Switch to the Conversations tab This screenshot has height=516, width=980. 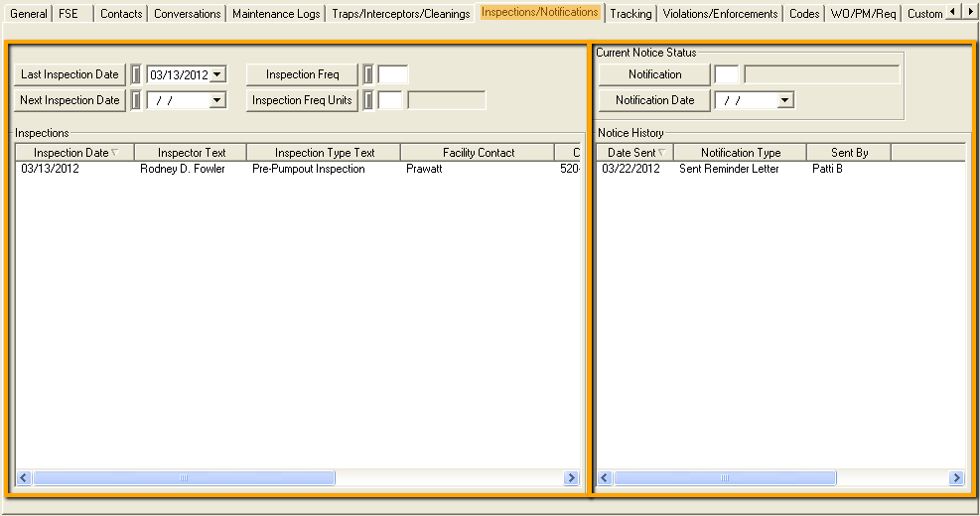[x=187, y=13]
